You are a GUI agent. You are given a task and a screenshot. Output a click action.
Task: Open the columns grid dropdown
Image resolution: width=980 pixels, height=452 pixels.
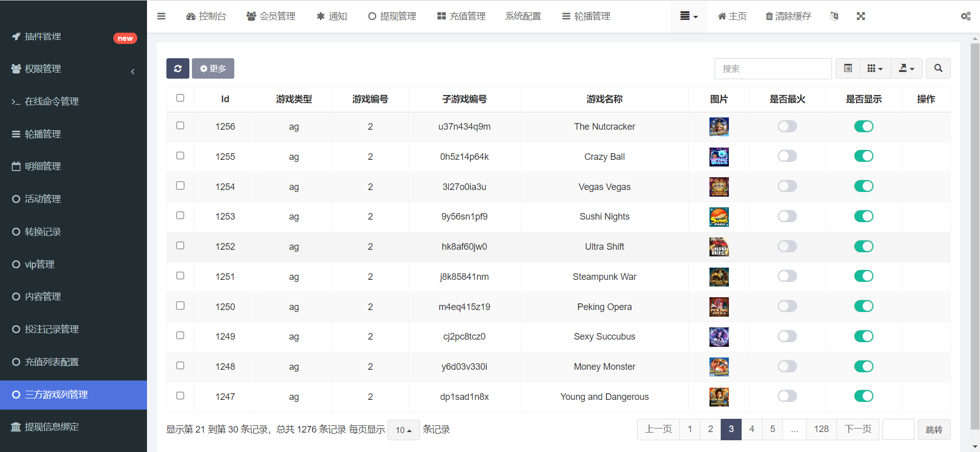point(875,68)
